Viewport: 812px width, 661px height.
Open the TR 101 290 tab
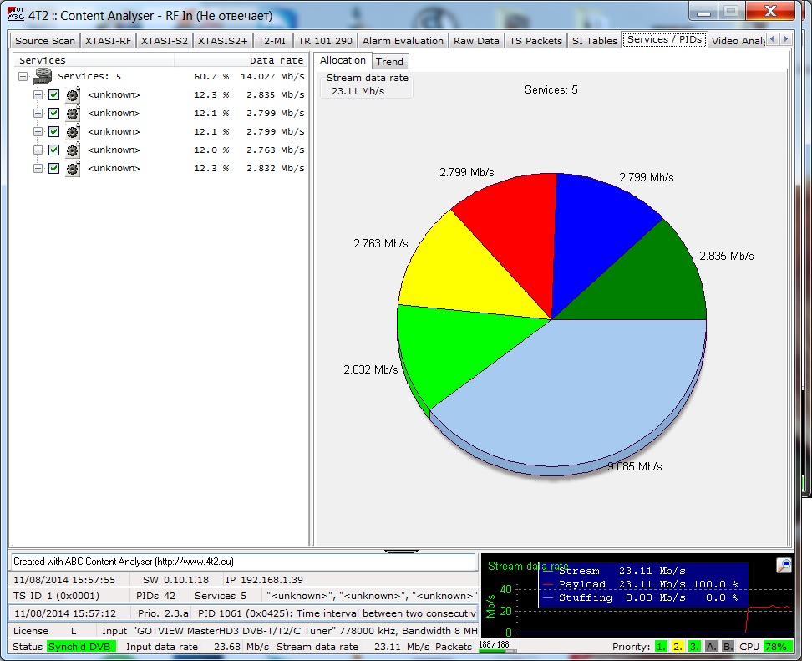click(x=325, y=41)
